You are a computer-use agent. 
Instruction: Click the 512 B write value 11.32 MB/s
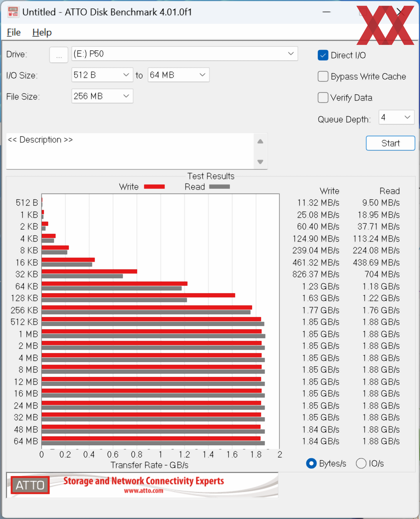click(318, 203)
